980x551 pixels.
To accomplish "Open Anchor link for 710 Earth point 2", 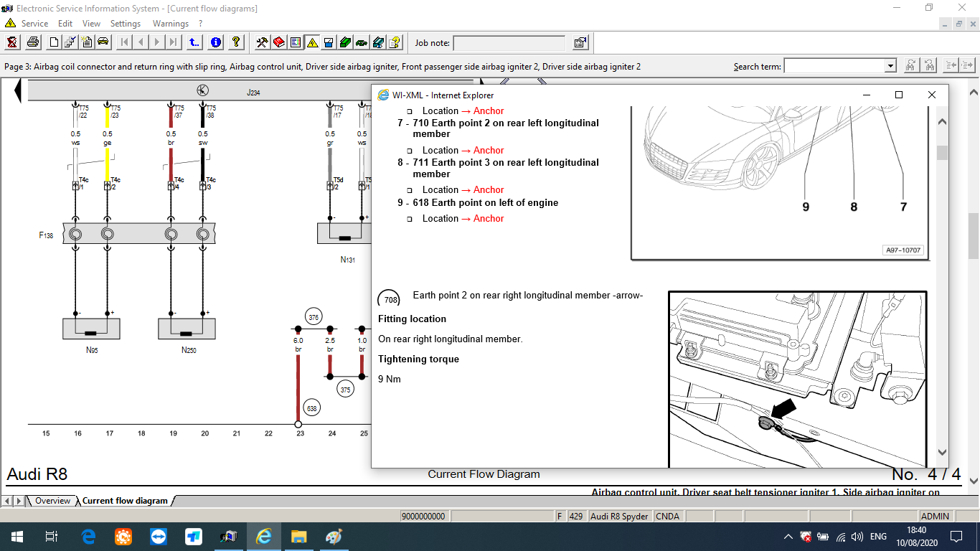I will click(489, 150).
